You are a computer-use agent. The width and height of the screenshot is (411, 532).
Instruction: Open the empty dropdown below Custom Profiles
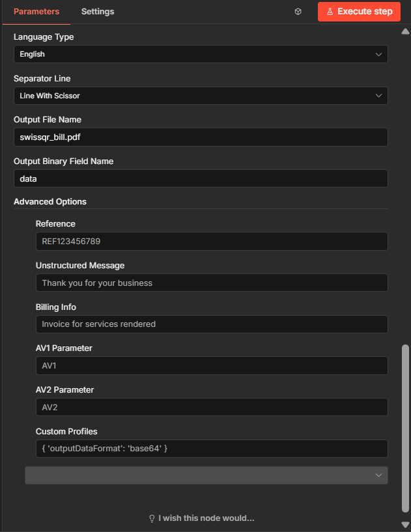coord(206,475)
